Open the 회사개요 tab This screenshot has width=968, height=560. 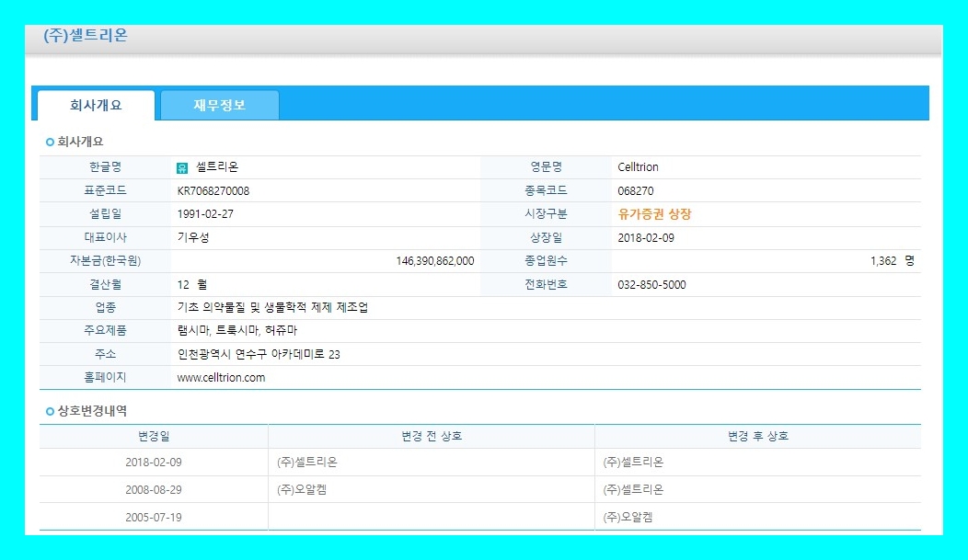(96, 105)
